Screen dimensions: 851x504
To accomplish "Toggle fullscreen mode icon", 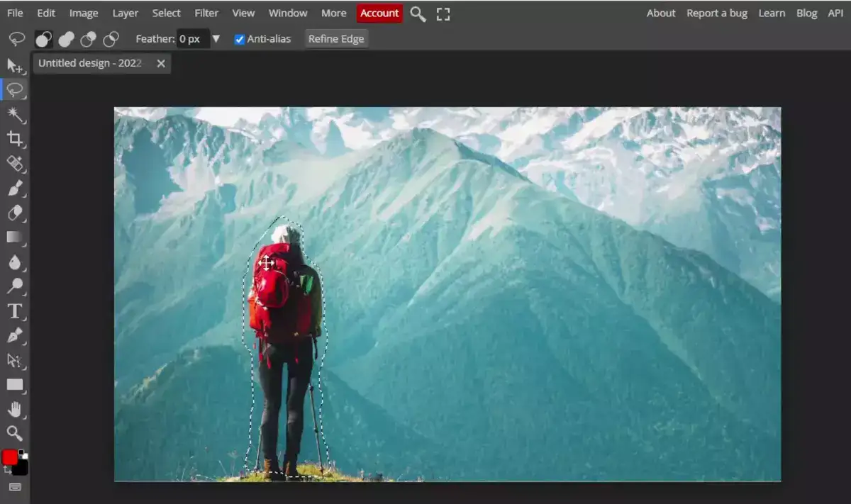I will click(x=443, y=13).
